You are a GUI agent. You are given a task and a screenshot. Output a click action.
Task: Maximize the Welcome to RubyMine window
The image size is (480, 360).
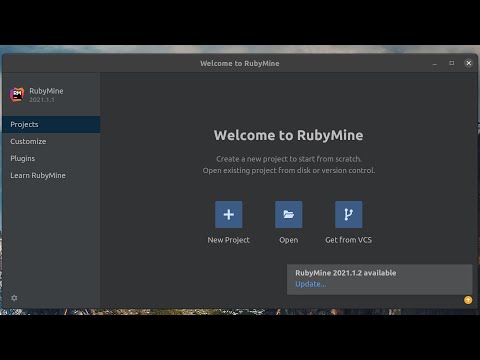tap(452, 63)
